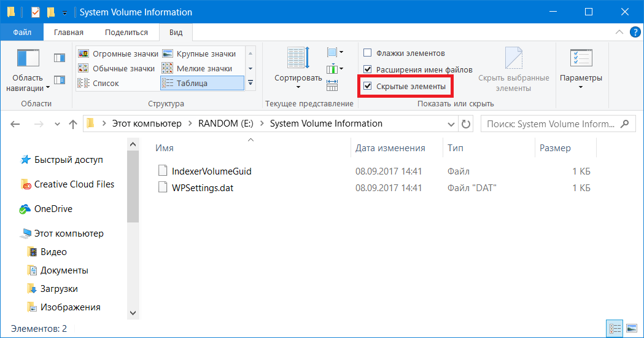
Task: Click the System Volume Information search field
Action: pos(549,124)
